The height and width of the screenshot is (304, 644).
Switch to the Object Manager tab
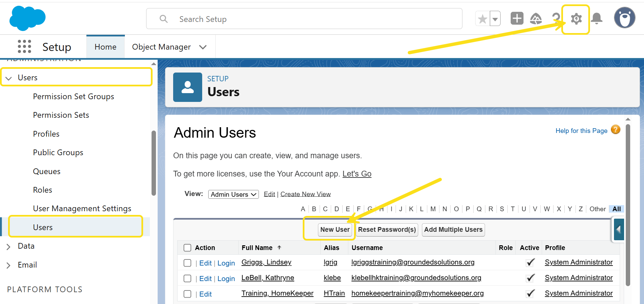pos(161,47)
